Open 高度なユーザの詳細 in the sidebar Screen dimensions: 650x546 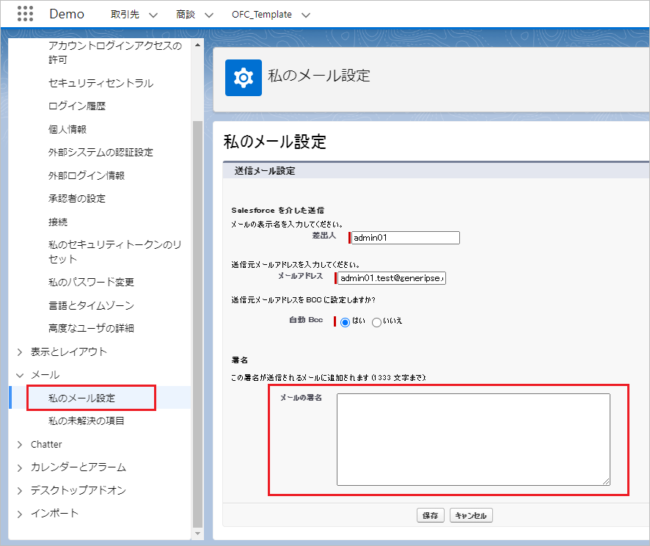pos(91,328)
